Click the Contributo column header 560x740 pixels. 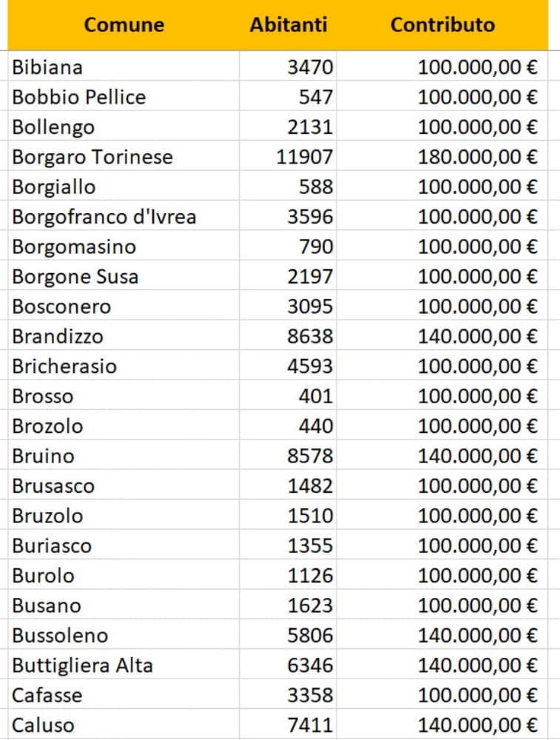tap(442, 24)
